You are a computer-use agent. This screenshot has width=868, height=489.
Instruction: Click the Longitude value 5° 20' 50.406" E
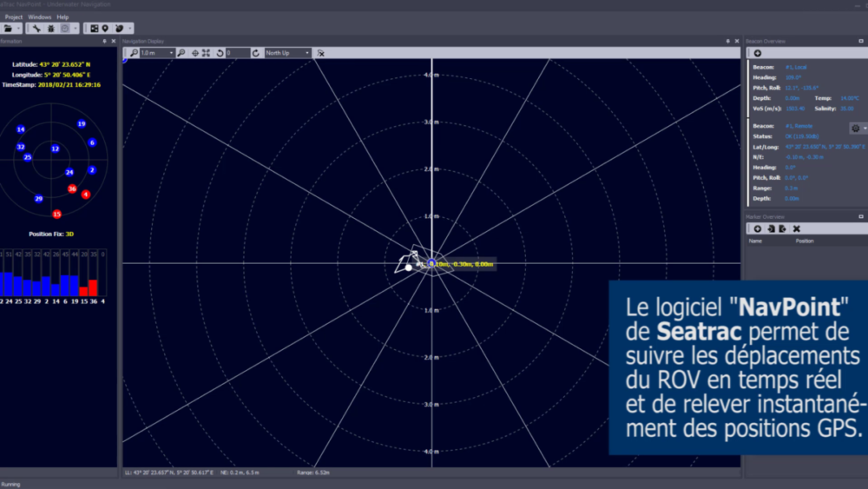point(67,74)
